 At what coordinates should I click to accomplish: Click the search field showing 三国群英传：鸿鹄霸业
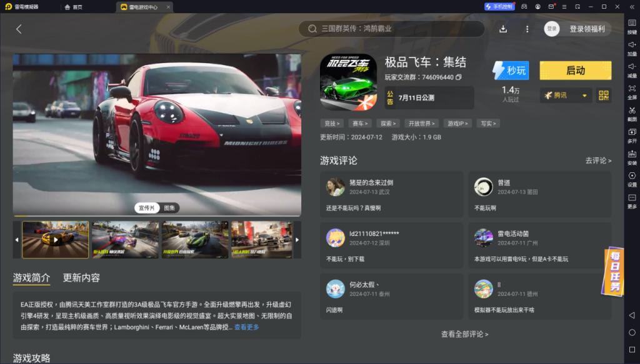[391, 29]
